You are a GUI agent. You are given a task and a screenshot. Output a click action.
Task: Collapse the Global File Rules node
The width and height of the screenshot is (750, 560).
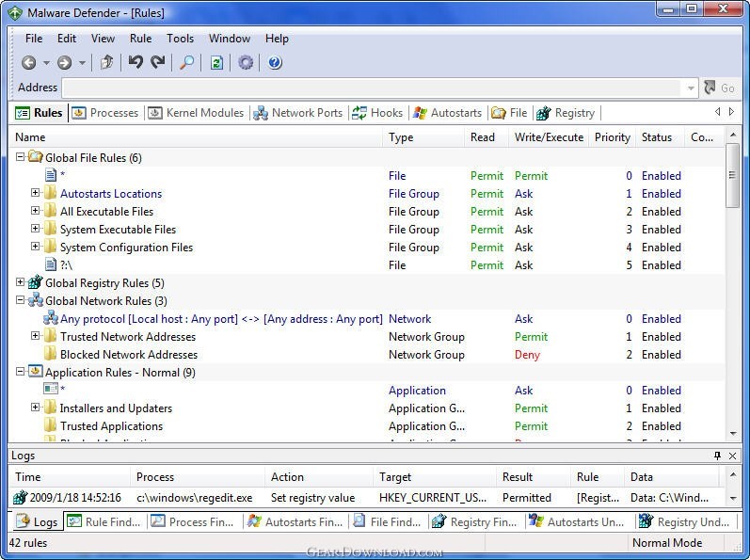pos(20,157)
